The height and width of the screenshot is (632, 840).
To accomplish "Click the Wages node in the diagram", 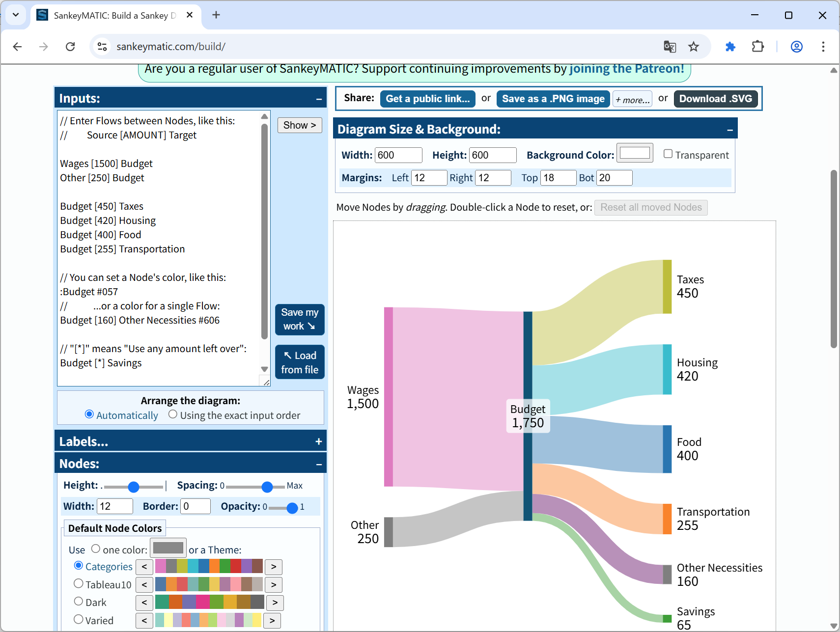I will pos(389,397).
